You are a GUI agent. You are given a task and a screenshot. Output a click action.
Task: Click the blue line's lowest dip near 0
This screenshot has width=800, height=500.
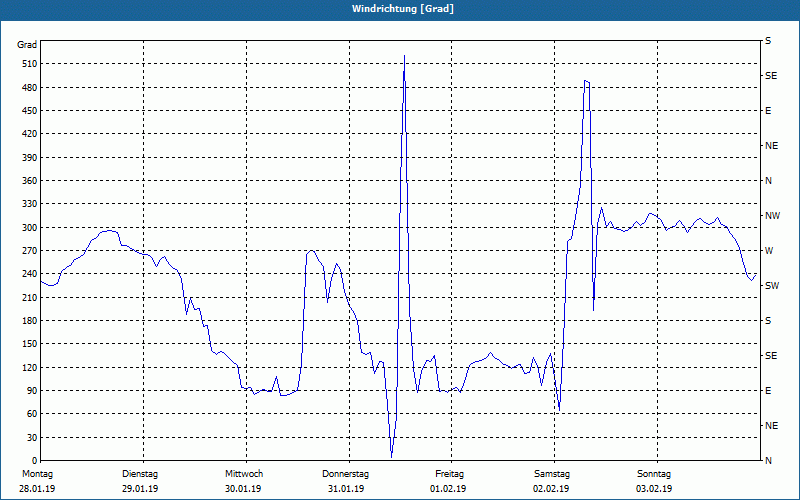(391, 457)
